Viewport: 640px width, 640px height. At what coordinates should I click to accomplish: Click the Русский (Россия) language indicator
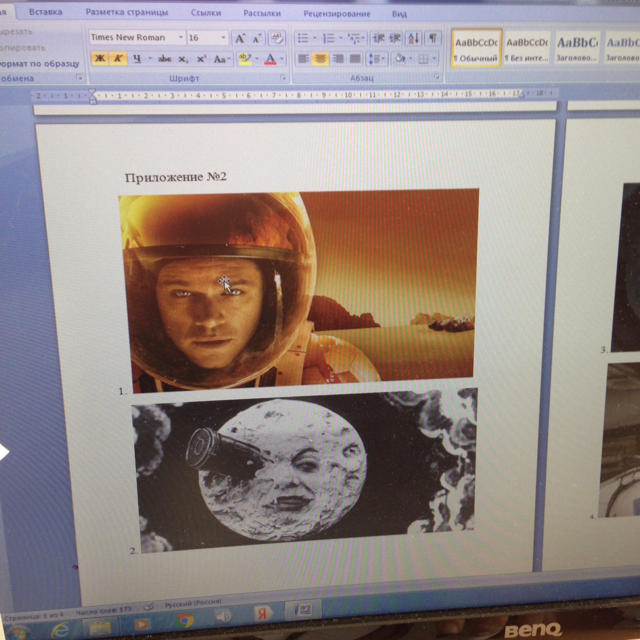tap(193, 603)
